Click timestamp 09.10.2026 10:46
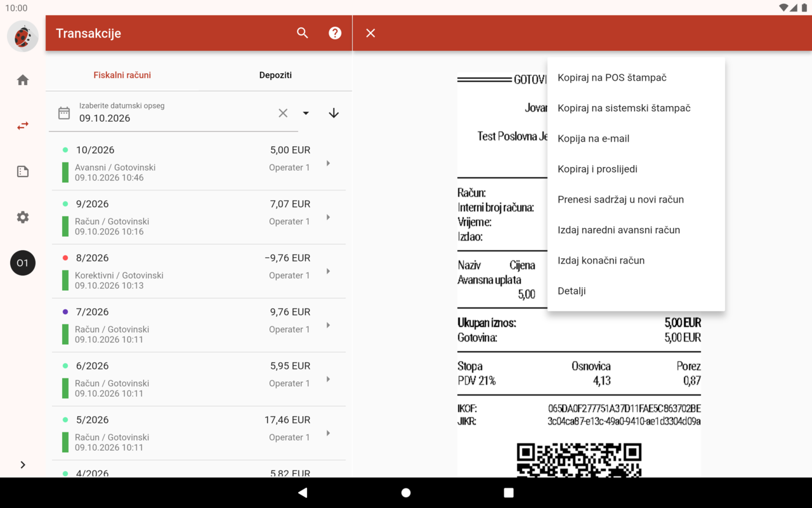Screen dimensions: 812x508 point(109,178)
